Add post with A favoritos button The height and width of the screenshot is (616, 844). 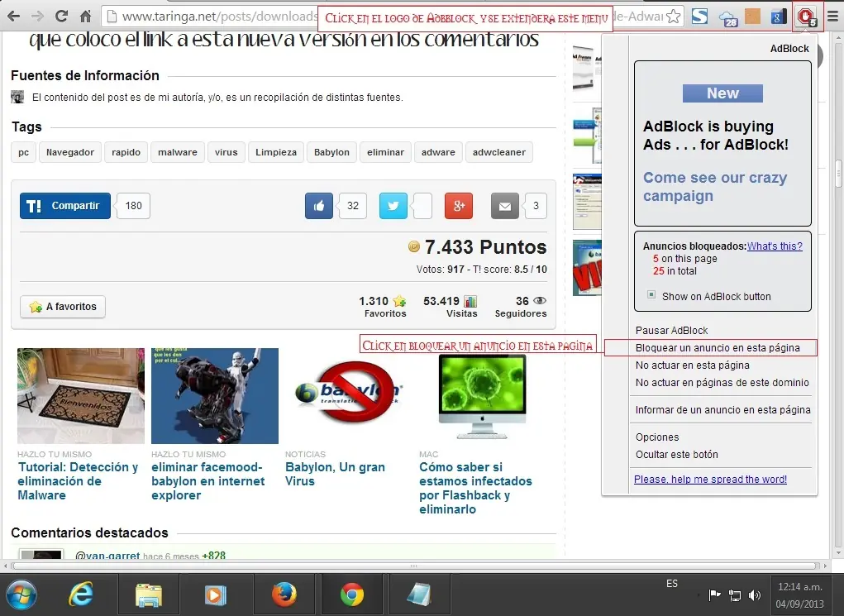(63, 307)
